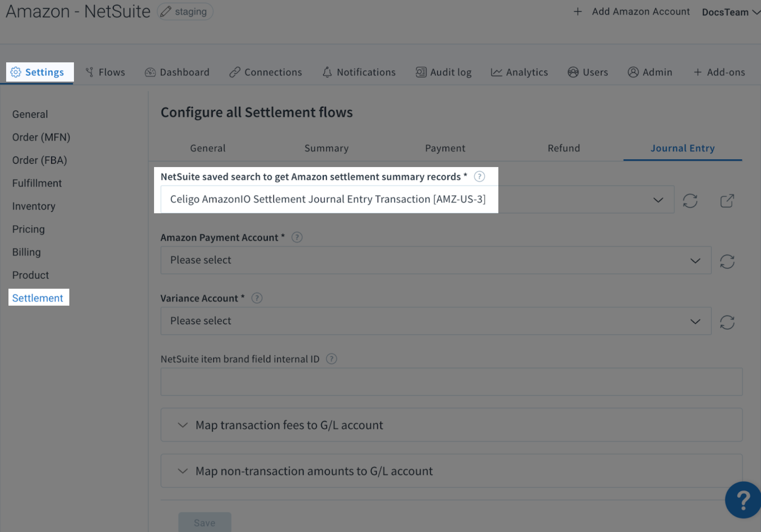Open Settlement in the sidebar
This screenshot has width=761, height=532.
tap(39, 298)
